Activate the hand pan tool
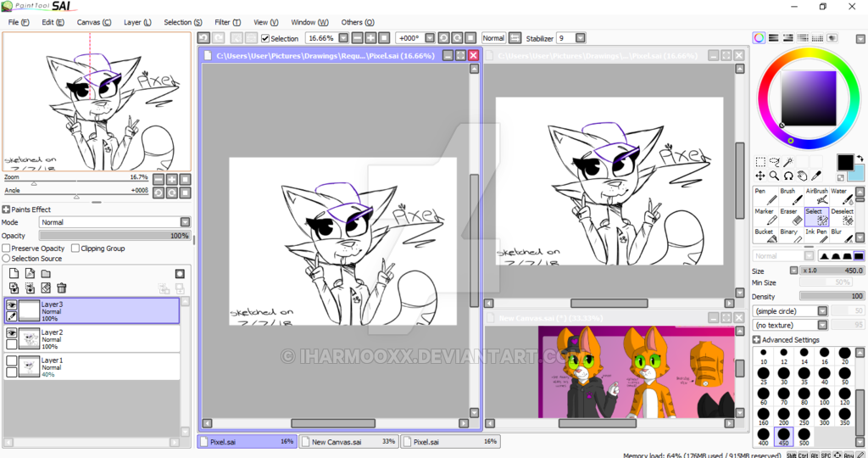Screen dimensions: 868x458 pos(802,176)
